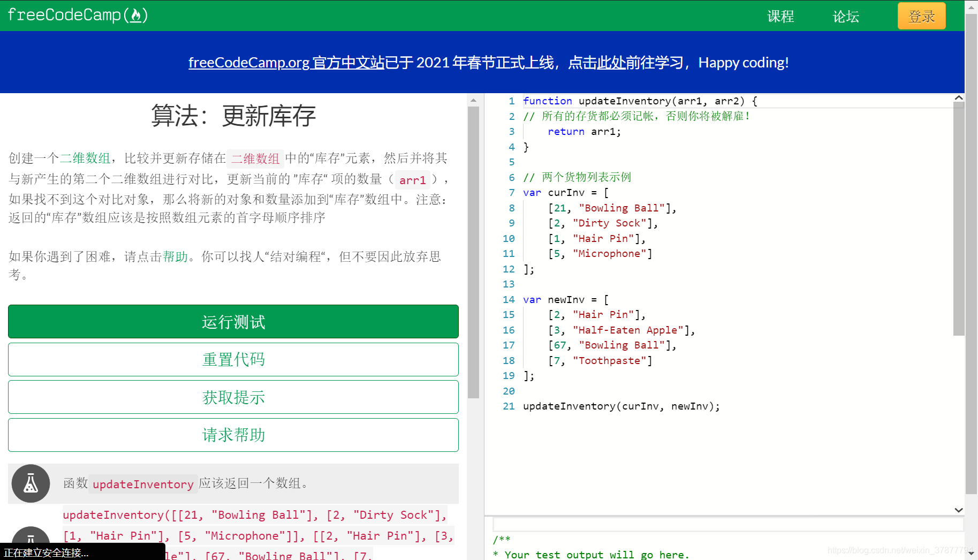This screenshot has height=560, width=978.
Task: Open the 帮助 help link
Action: pyautogui.click(x=176, y=257)
